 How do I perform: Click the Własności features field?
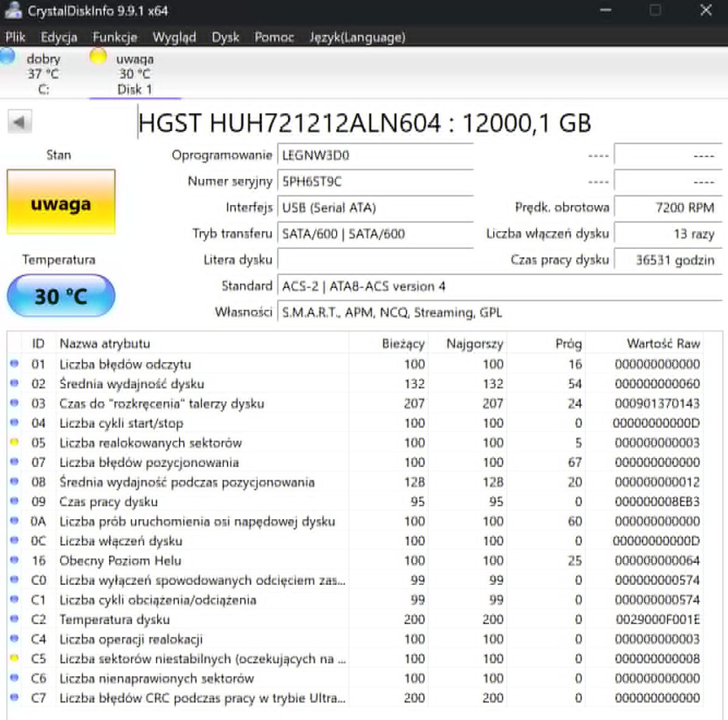(x=500, y=312)
